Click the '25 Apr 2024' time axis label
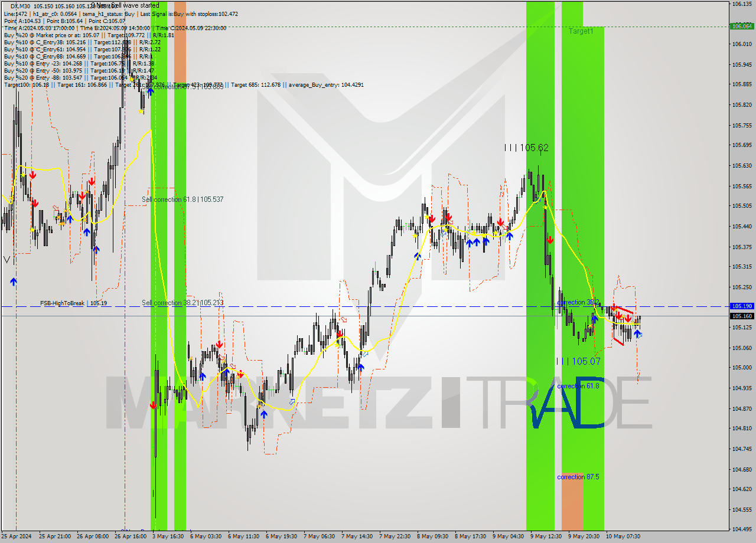The width and height of the screenshot is (756, 543). tap(16, 537)
